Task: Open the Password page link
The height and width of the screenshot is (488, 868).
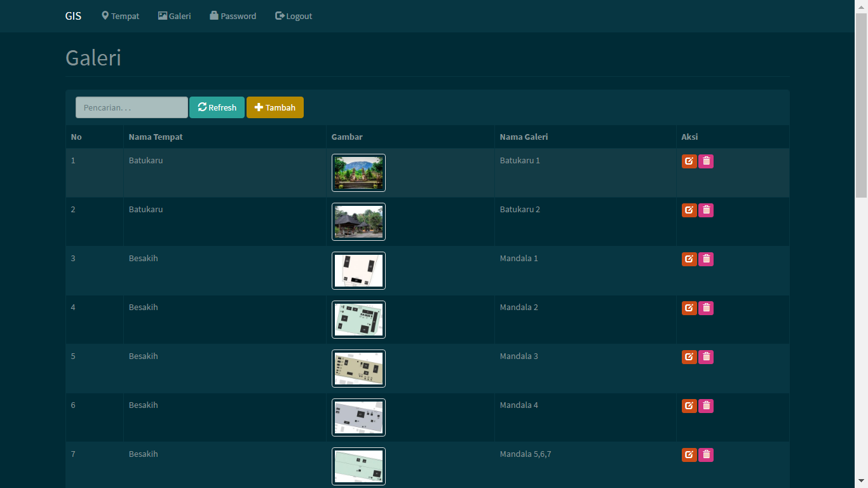Action: coord(233,16)
